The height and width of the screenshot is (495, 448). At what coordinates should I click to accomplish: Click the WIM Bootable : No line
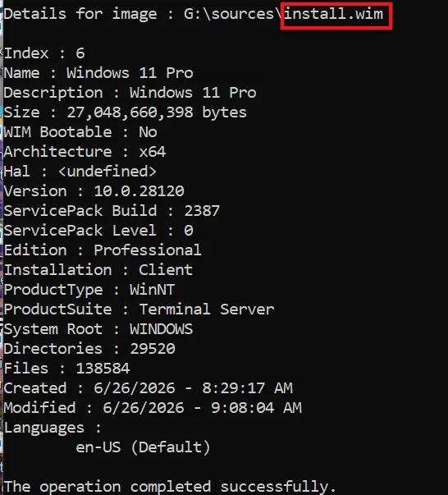coord(80,132)
